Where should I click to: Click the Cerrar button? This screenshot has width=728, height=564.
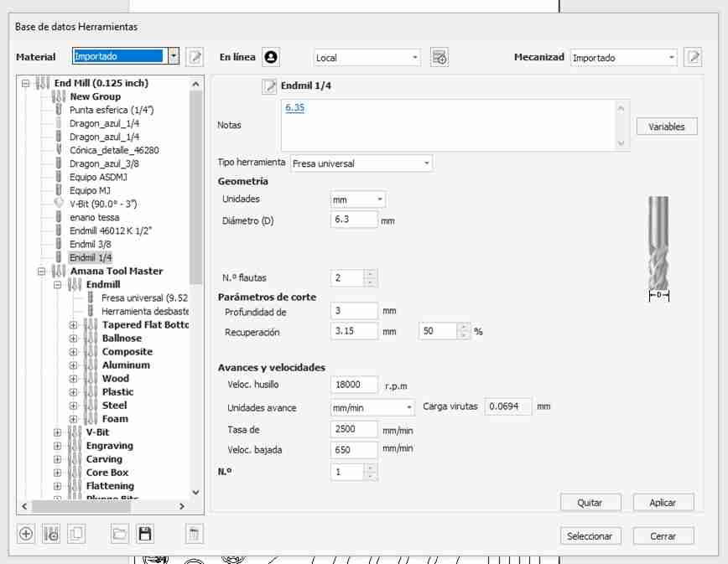pyautogui.click(x=663, y=536)
